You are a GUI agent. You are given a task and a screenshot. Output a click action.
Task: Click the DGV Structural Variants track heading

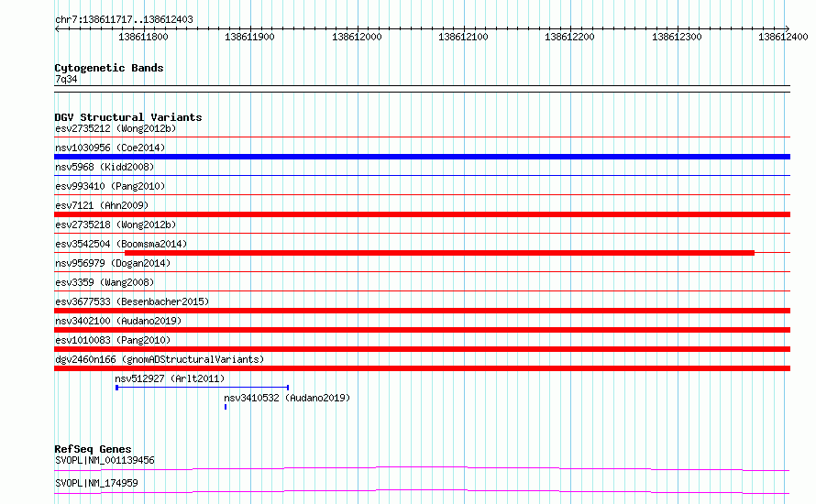(128, 117)
